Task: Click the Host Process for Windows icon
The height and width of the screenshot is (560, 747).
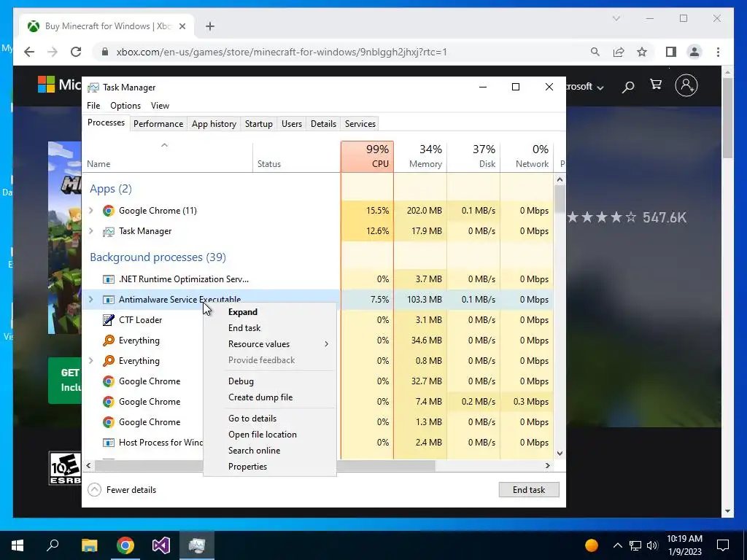Action: [x=109, y=443]
